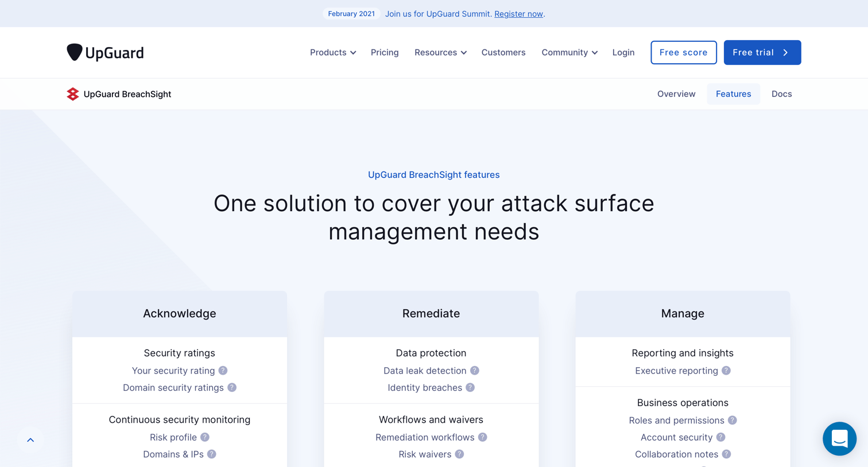
Task: Click the Executive reporting label
Action: pos(676,371)
